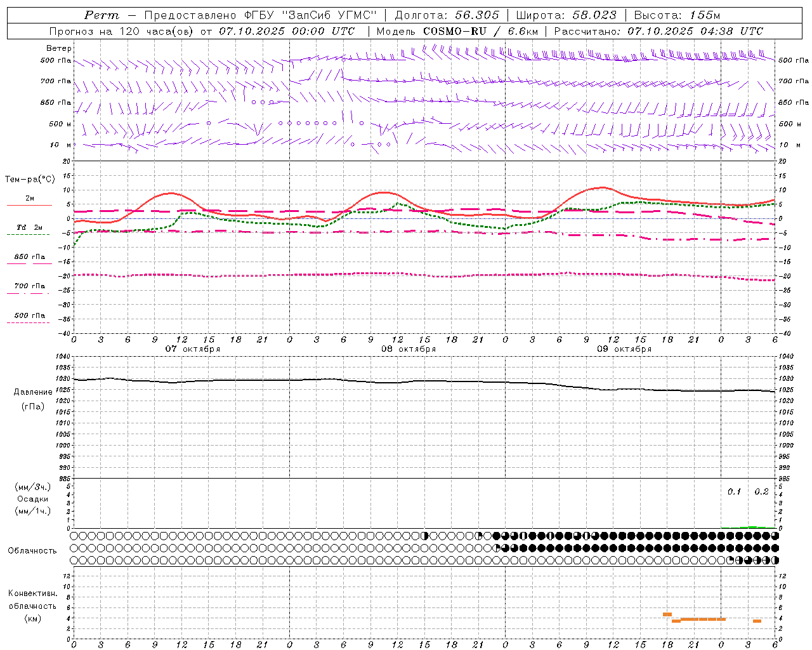
Task: Click the "Осадки" precipitation label
Action: 33,499
